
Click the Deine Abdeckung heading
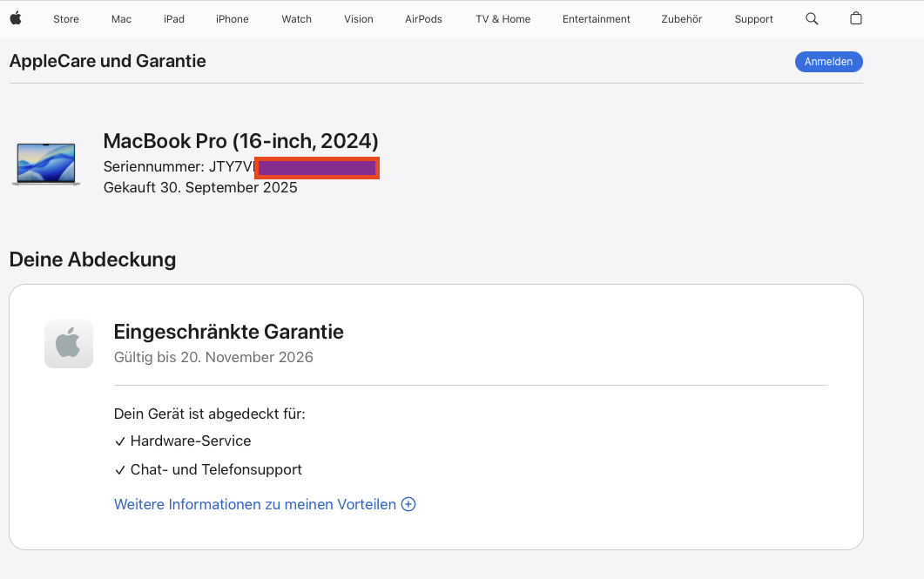(92, 259)
